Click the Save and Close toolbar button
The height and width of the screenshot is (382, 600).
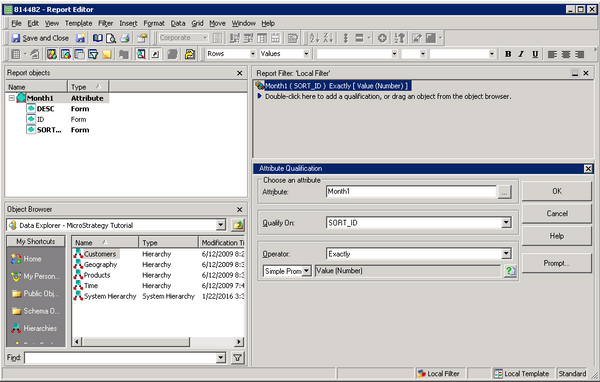40,38
